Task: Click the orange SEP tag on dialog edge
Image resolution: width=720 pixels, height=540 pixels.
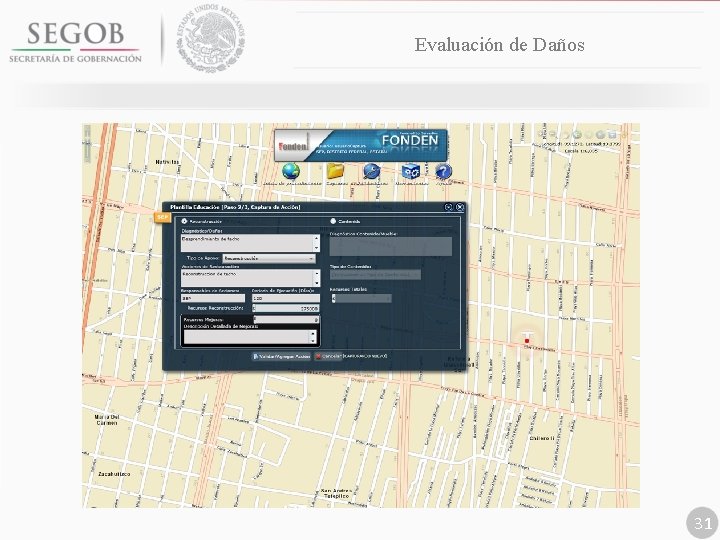Action: coord(163,217)
